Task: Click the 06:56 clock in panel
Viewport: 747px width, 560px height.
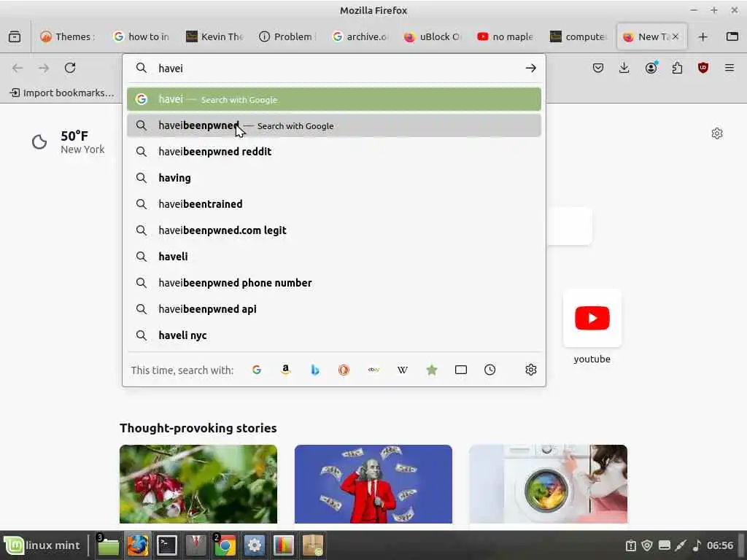Action: [720, 545]
